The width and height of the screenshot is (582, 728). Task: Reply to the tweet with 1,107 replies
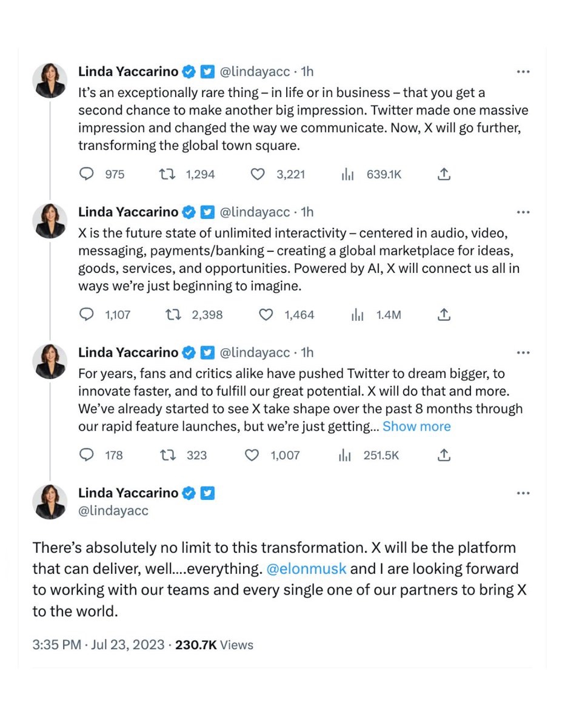pos(87,315)
